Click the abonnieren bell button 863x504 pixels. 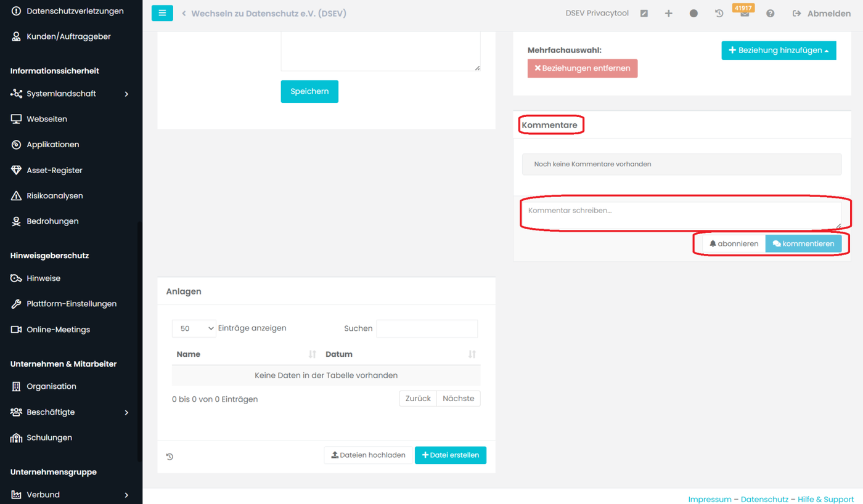[x=734, y=244]
